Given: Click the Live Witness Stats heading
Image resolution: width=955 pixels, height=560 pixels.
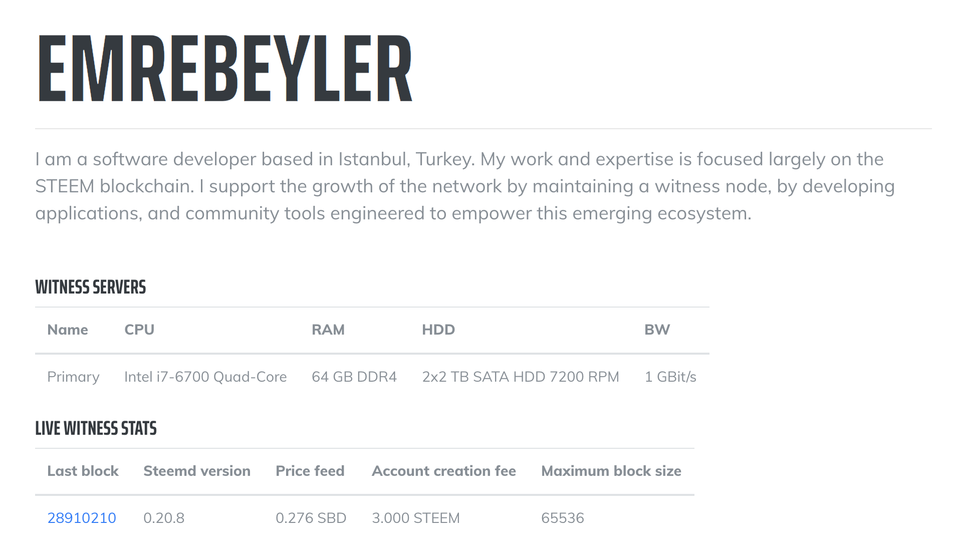Looking at the screenshot, I should pos(96,428).
